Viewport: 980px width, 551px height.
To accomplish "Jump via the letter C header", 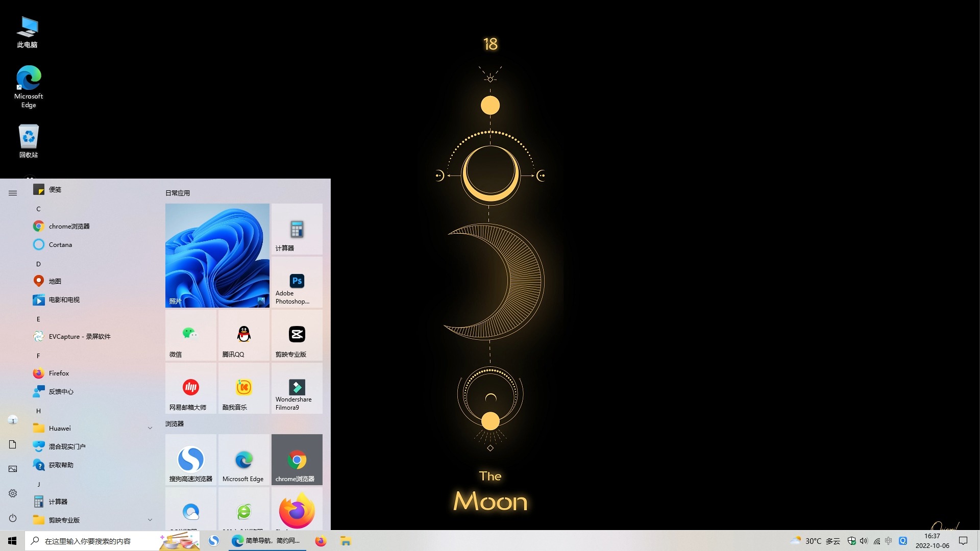I will coord(38,209).
